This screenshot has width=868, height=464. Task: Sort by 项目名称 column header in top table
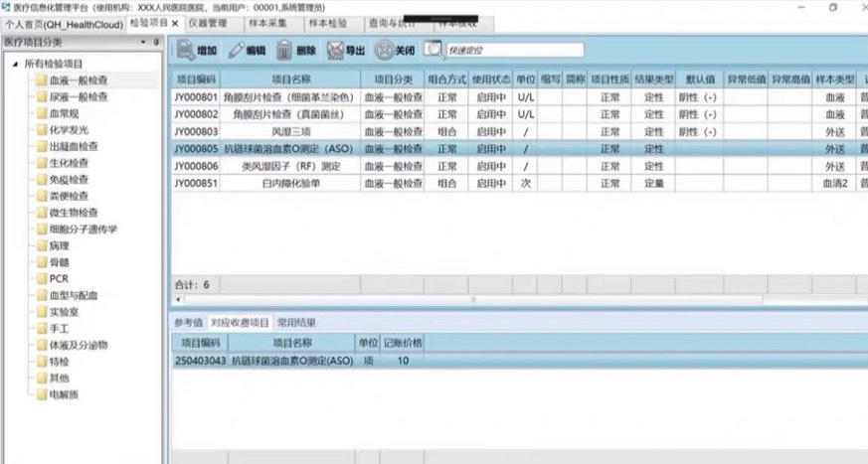pyautogui.click(x=290, y=79)
